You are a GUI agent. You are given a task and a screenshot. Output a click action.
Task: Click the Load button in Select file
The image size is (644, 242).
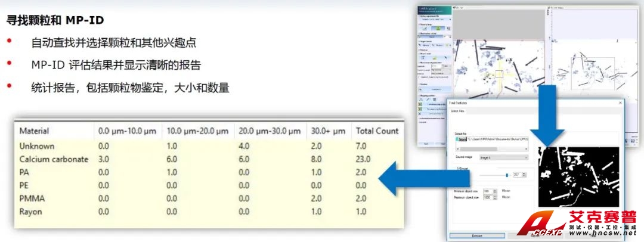[462, 138]
